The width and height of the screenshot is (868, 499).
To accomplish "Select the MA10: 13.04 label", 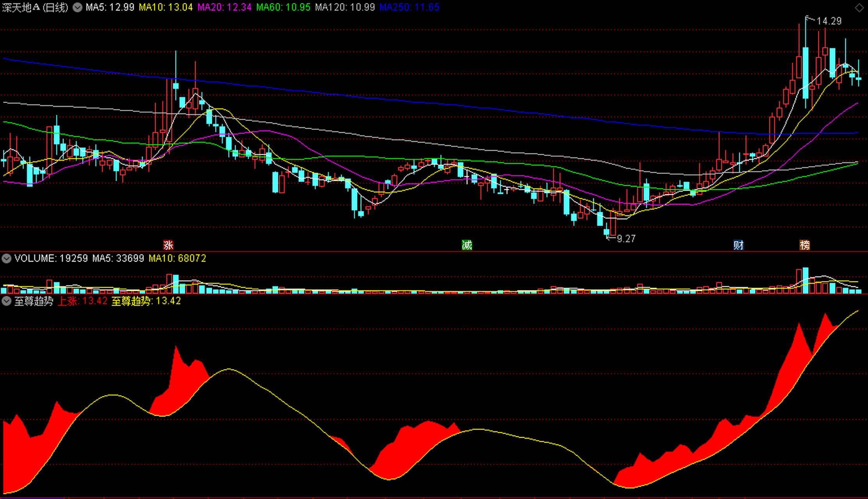I will 166,7.
